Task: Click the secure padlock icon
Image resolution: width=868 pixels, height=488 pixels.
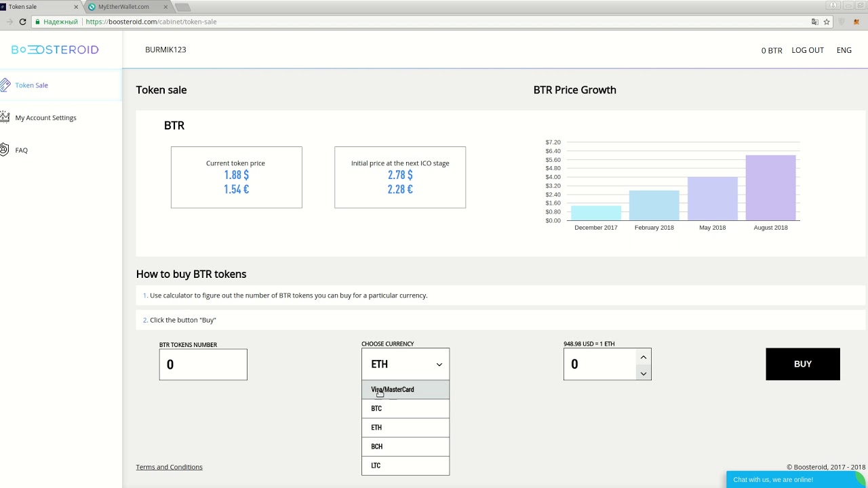Action: click(x=38, y=22)
